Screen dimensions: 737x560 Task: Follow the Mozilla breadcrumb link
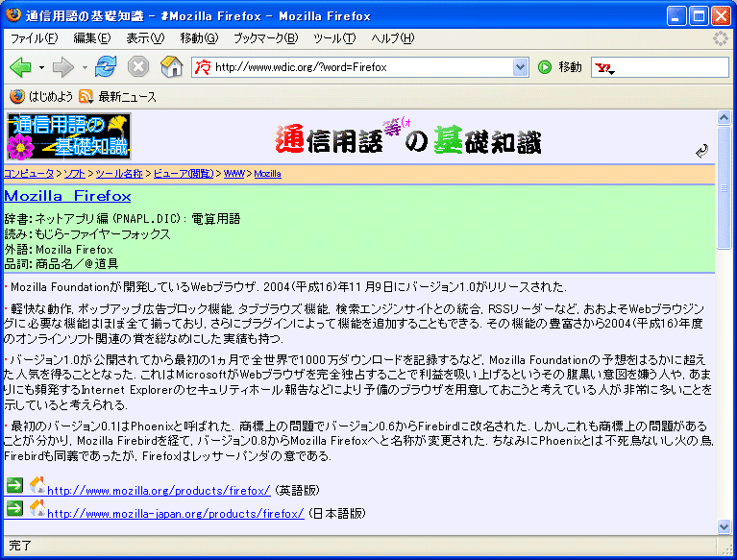click(x=267, y=173)
